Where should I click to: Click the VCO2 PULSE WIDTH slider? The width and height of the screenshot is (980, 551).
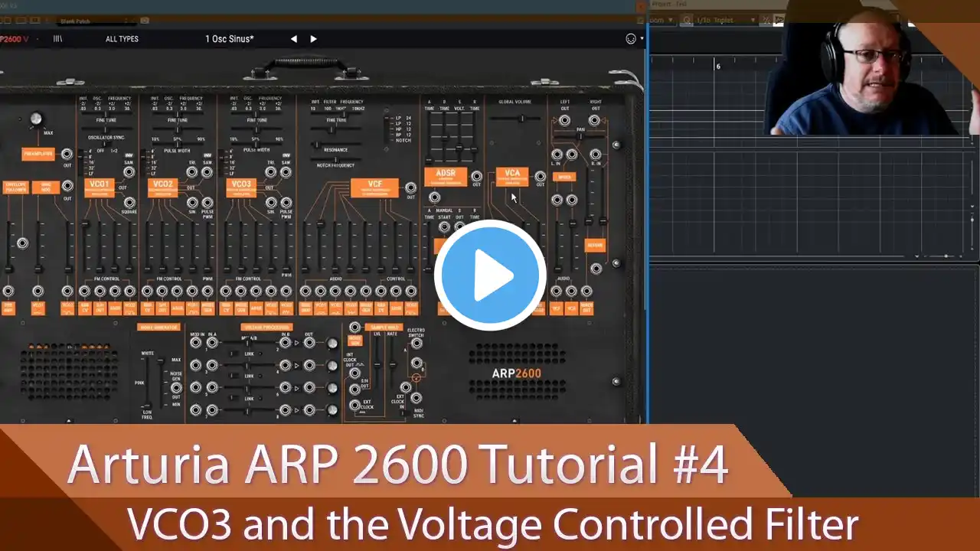pyautogui.click(x=178, y=145)
